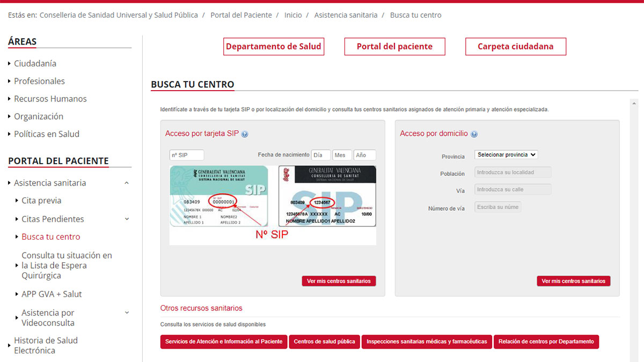The width and height of the screenshot is (644, 362).
Task: Expand the Citas Pendientes submenu chevron
Action: [x=127, y=219]
